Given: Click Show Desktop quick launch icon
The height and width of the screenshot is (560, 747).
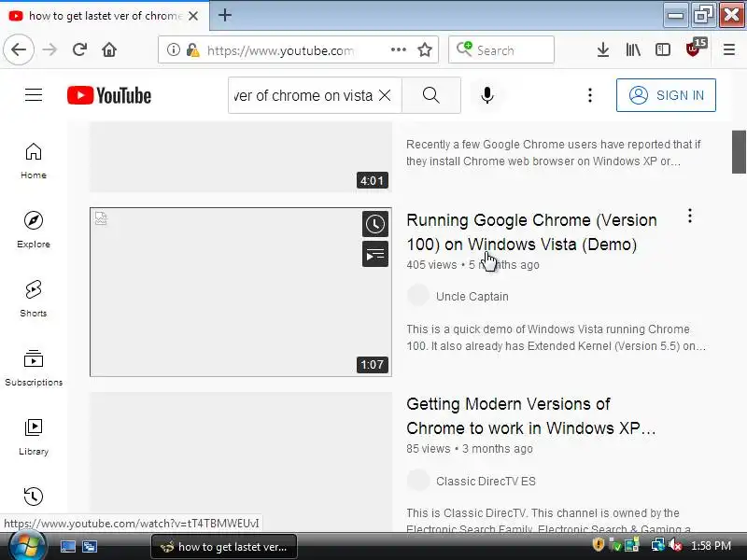Looking at the screenshot, I should pyautogui.click(x=67, y=546).
